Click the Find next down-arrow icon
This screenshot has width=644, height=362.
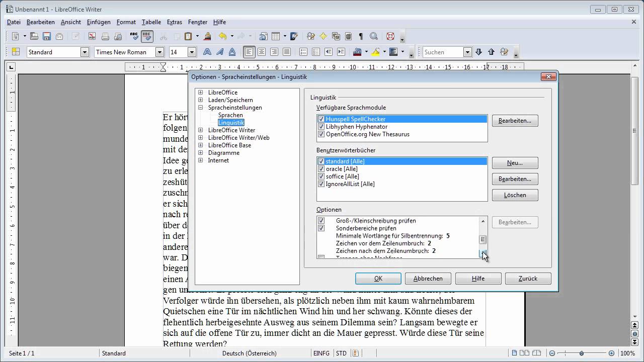pyautogui.click(x=478, y=52)
